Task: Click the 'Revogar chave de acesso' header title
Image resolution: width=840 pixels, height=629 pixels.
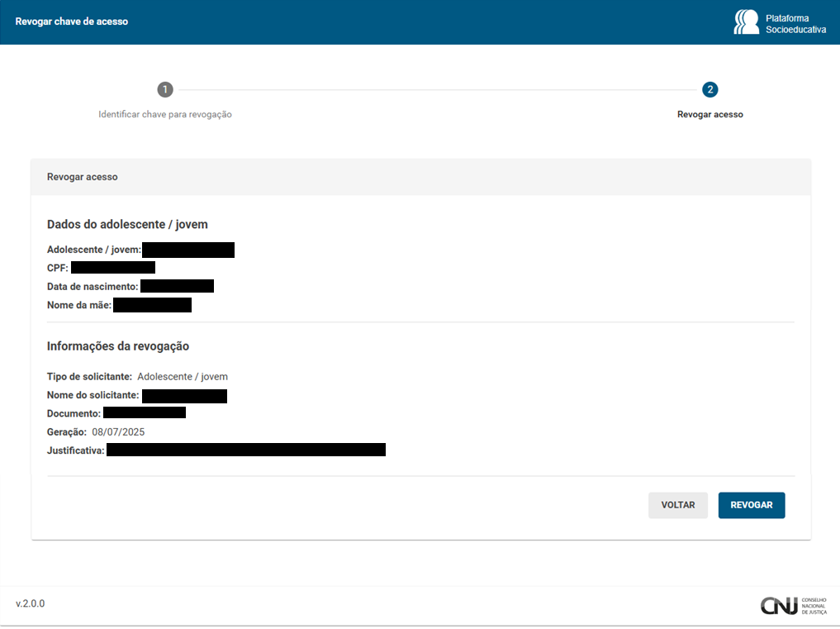Action: tap(72, 21)
